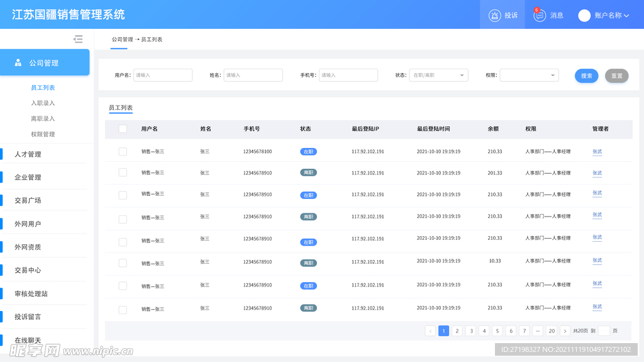Screen dimensions: 644x362
Task: Open the 状态 在职/离职 dropdown
Action: pos(438,76)
